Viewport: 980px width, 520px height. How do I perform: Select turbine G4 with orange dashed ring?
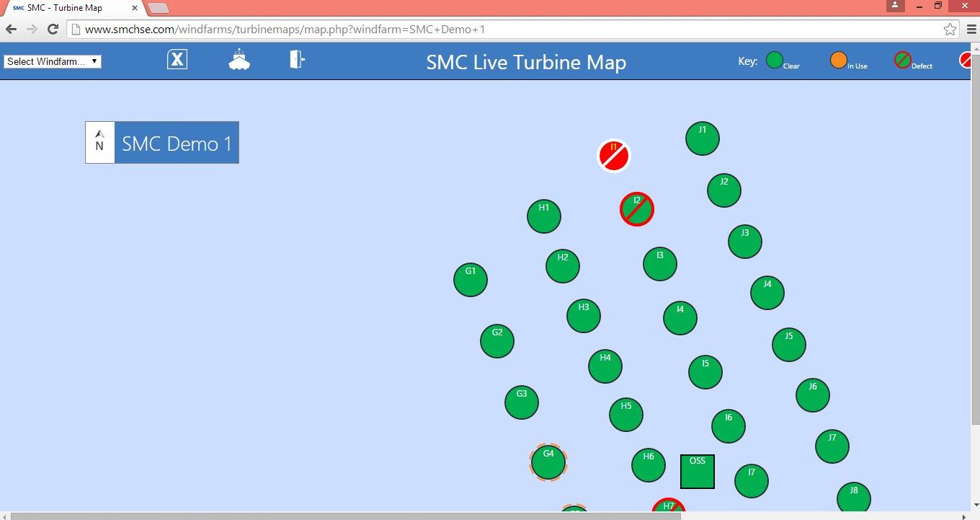pos(548,462)
